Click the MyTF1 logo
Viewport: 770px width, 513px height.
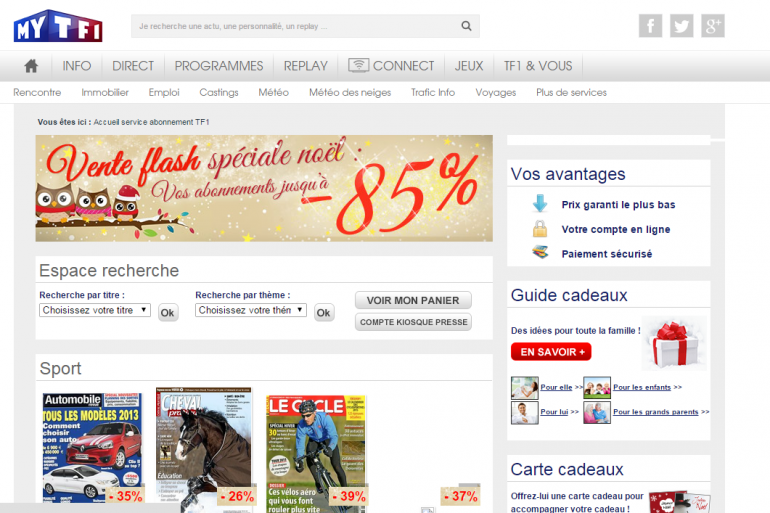click(58, 26)
